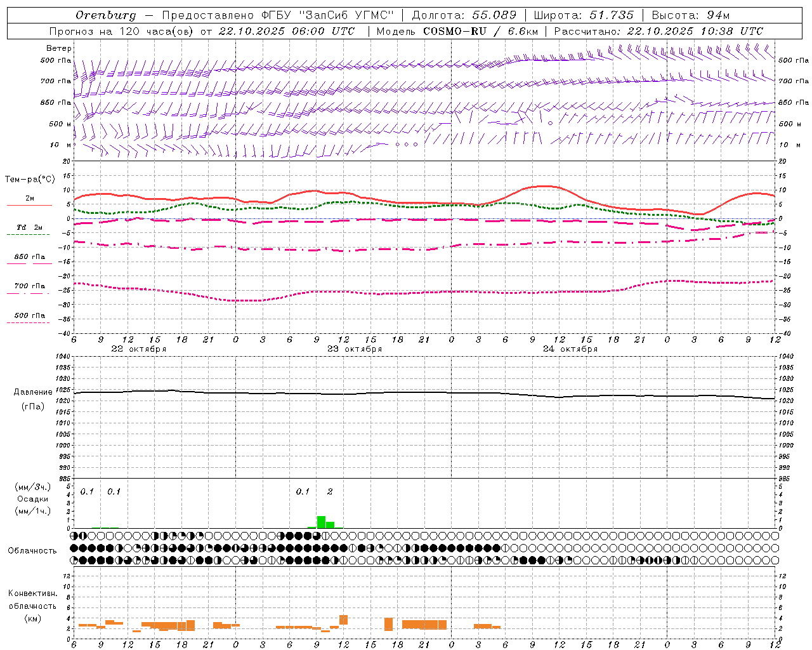Image resolution: width=812 pixels, height=650 pixels.
Task: Click the Облачность cloud cover label
Action: pos(32,551)
